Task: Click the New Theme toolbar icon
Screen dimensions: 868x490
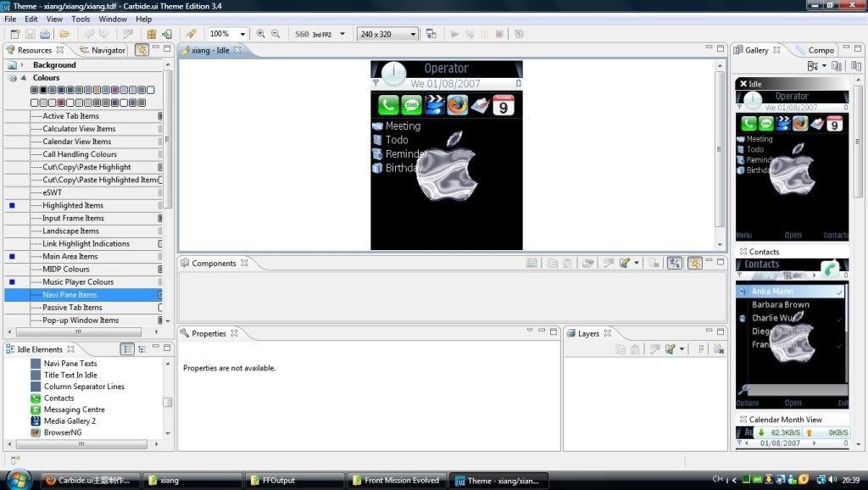Action: coord(14,34)
